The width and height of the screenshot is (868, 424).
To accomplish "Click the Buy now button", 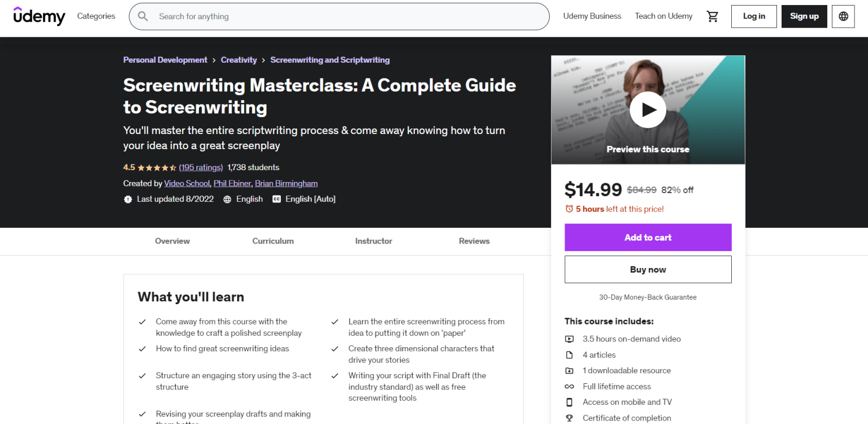I will 648,269.
